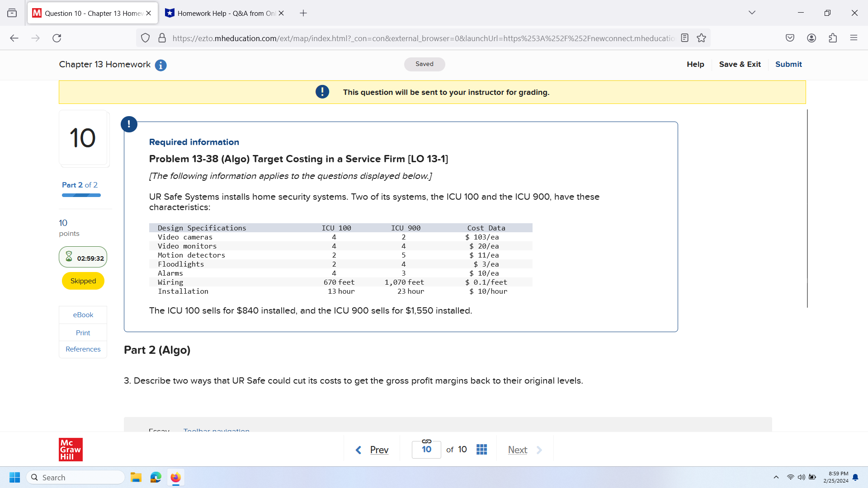The height and width of the screenshot is (488, 868).
Task: Click the Skipped status pill
Action: click(83, 281)
